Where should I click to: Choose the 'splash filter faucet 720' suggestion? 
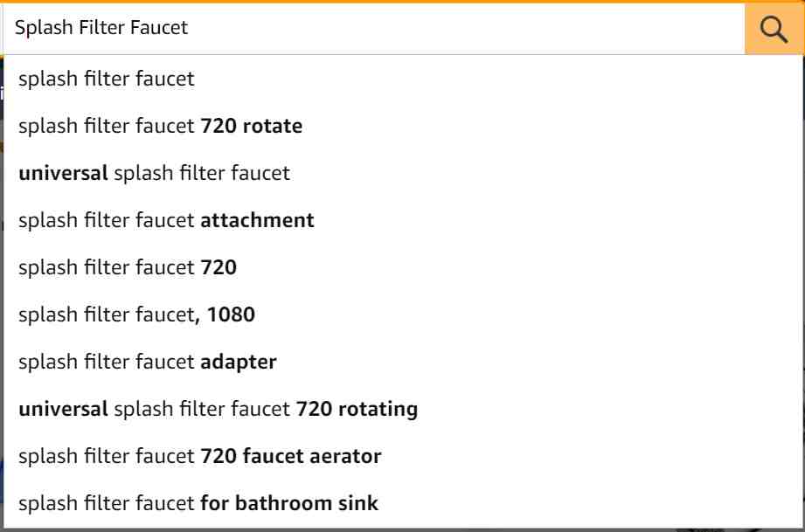pyautogui.click(x=403, y=268)
